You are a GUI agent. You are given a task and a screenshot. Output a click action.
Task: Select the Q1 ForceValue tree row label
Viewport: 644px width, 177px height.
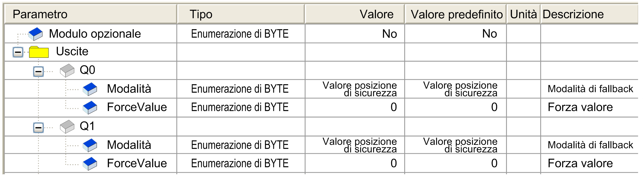coord(137,164)
